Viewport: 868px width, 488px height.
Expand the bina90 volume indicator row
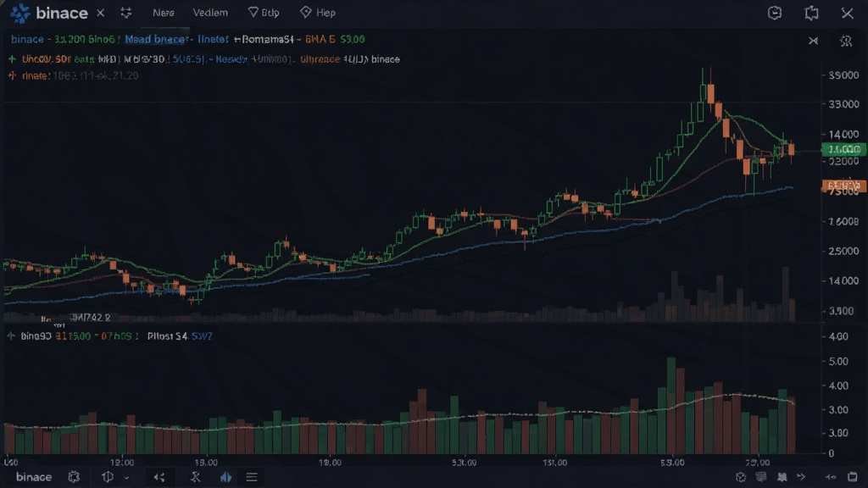pos(11,335)
